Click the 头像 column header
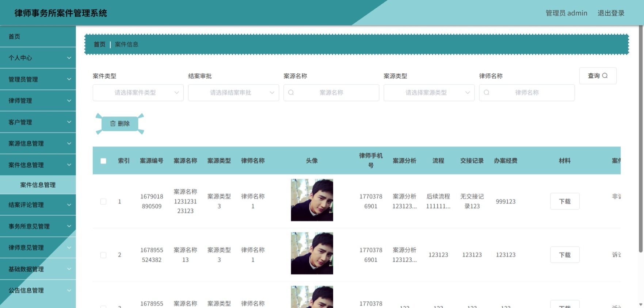Screen dimensions: 644x308 tap(312, 161)
